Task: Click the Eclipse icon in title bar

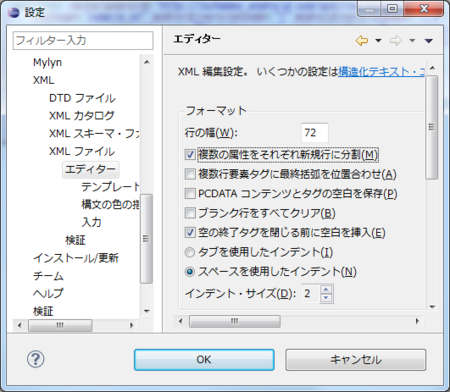Action: pyautogui.click(x=14, y=12)
